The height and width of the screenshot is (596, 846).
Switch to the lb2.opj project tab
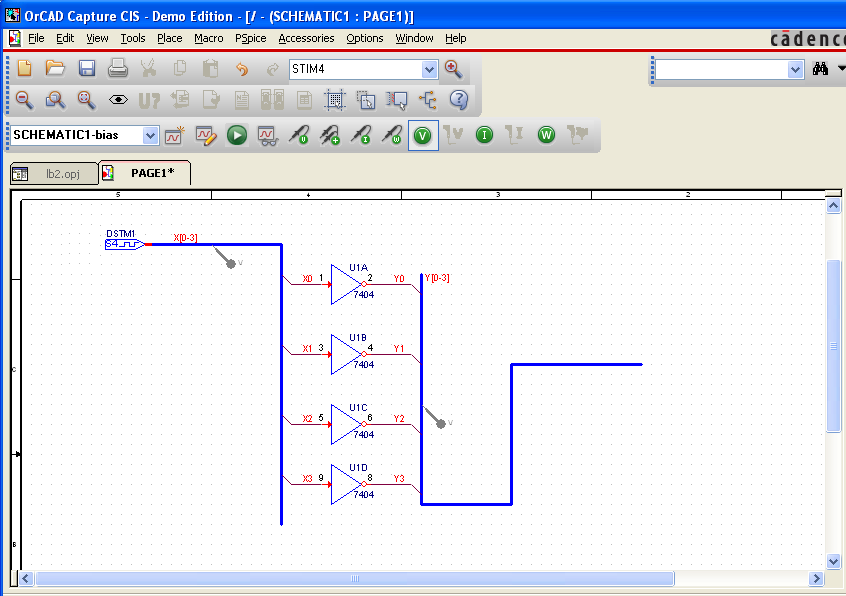[54, 174]
